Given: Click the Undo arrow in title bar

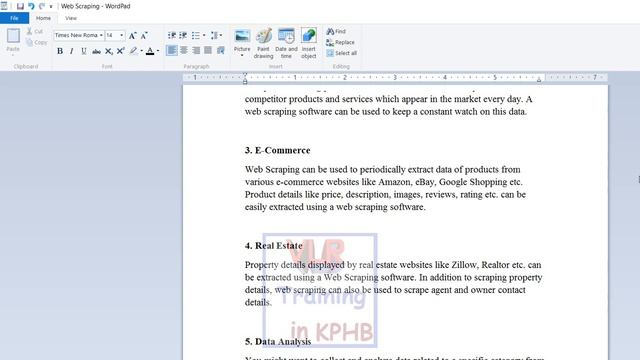Looking at the screenshot, I should (x=31, y=6).
